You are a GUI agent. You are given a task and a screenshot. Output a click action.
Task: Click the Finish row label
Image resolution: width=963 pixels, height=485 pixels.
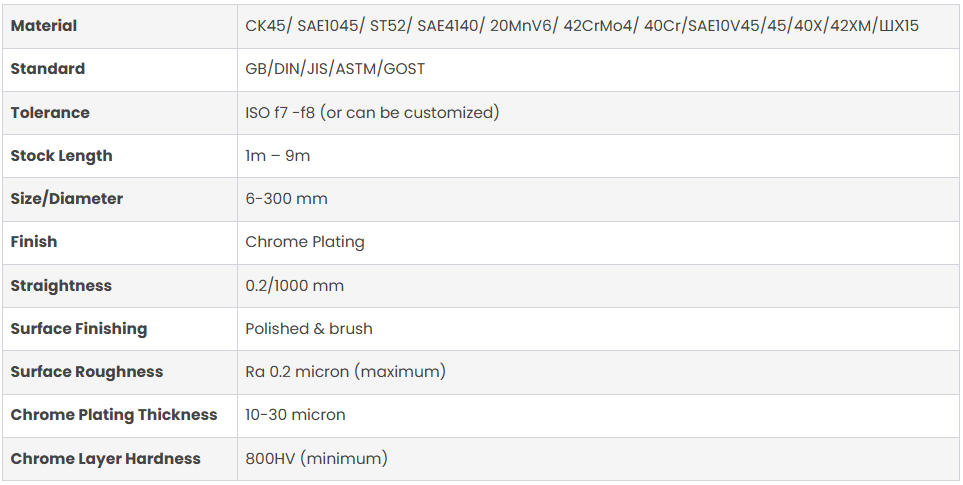[34, 242]
